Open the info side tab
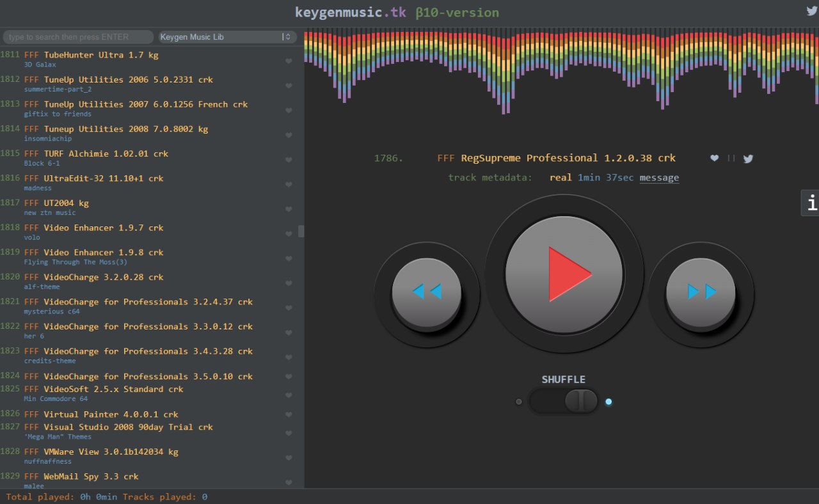This screenshot has width=819, height=504. tap(811, 203)
